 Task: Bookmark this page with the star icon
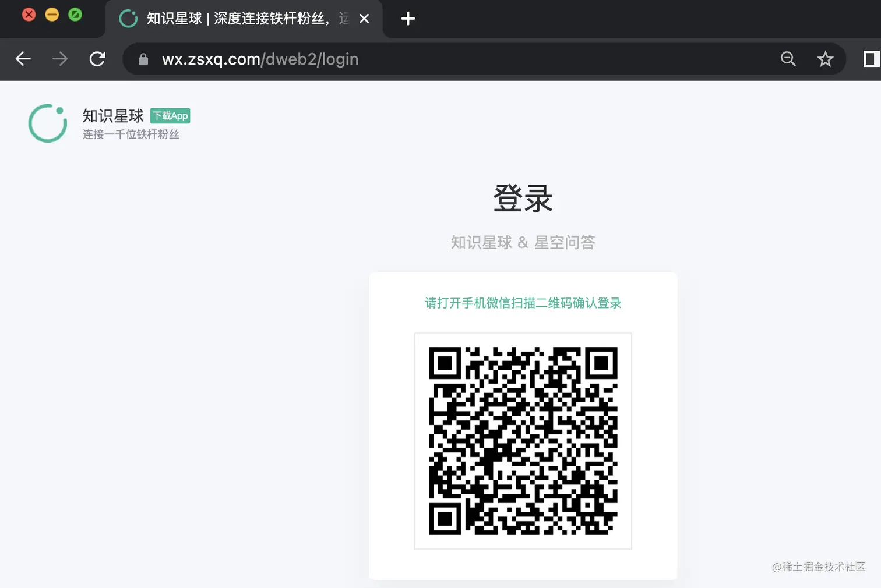(x=825, y=59)
